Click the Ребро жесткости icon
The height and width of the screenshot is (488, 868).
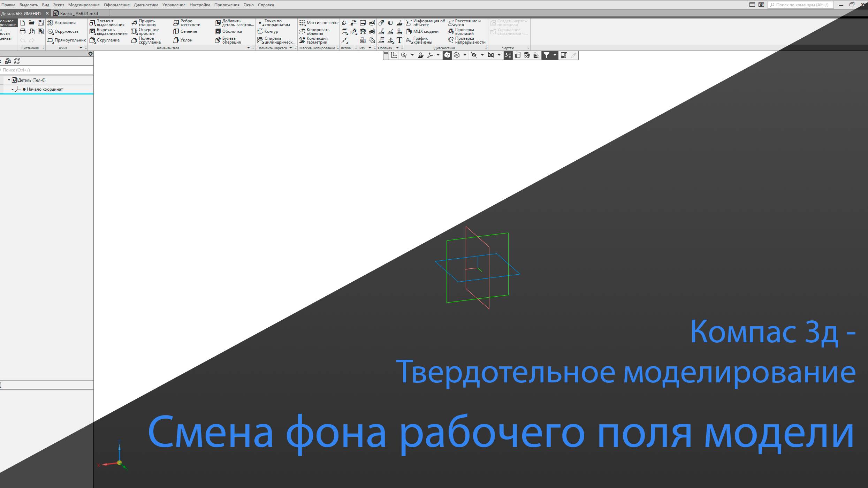point(187,22)
